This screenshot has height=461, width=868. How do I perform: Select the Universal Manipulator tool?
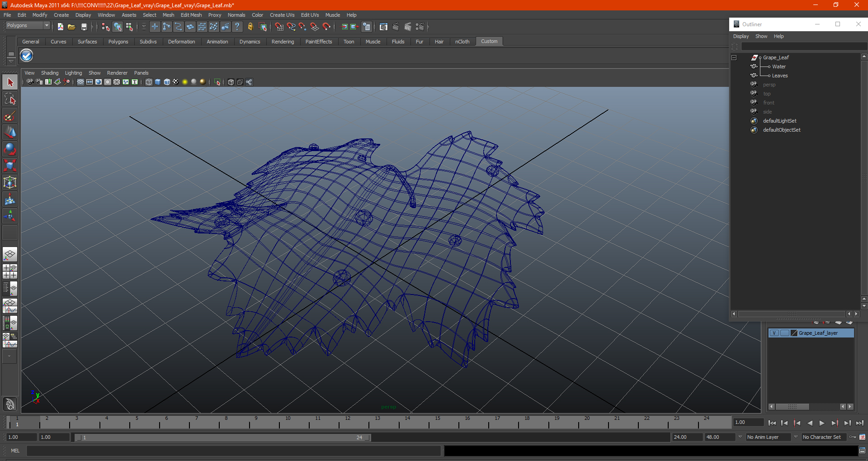point(10,182)
